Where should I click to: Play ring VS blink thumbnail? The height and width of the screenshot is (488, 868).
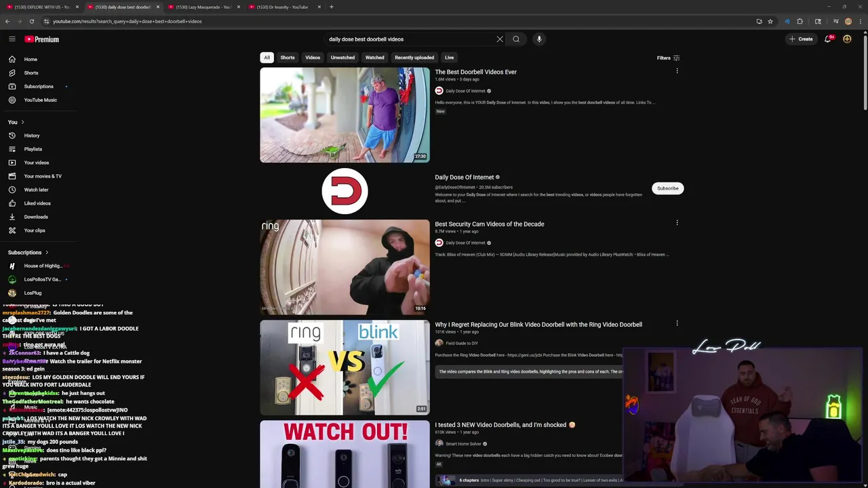pyautogui.click(x=344, y=367)
